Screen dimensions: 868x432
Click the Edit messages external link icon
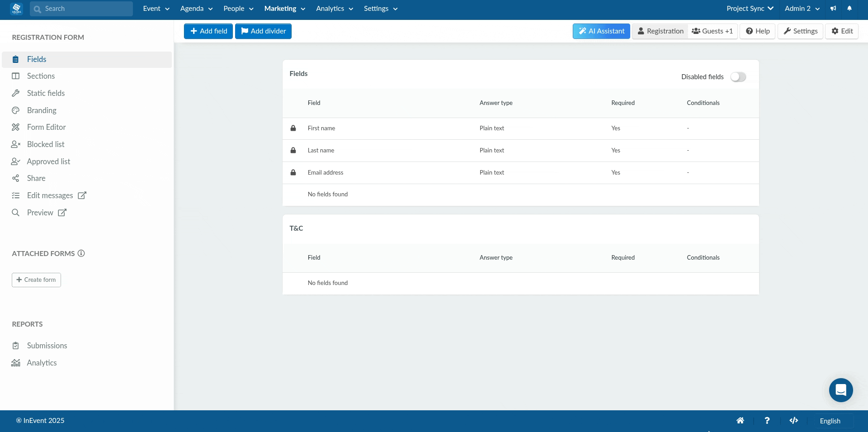(x=82, y=195)
